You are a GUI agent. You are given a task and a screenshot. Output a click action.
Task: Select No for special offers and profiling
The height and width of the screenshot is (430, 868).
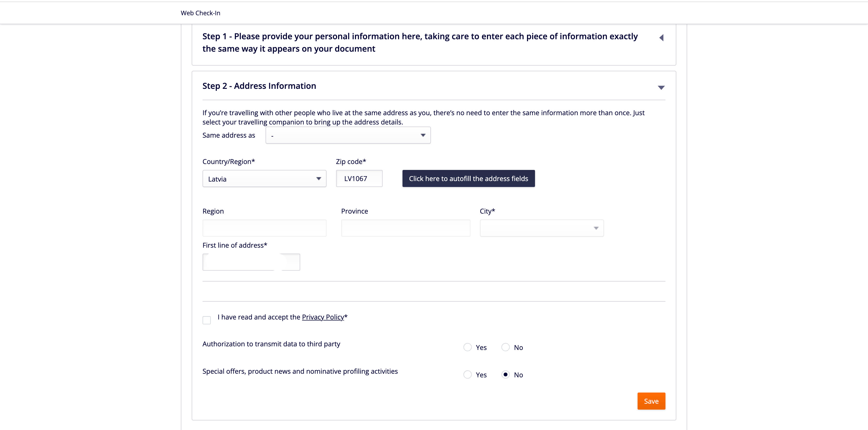pos(506,374)
